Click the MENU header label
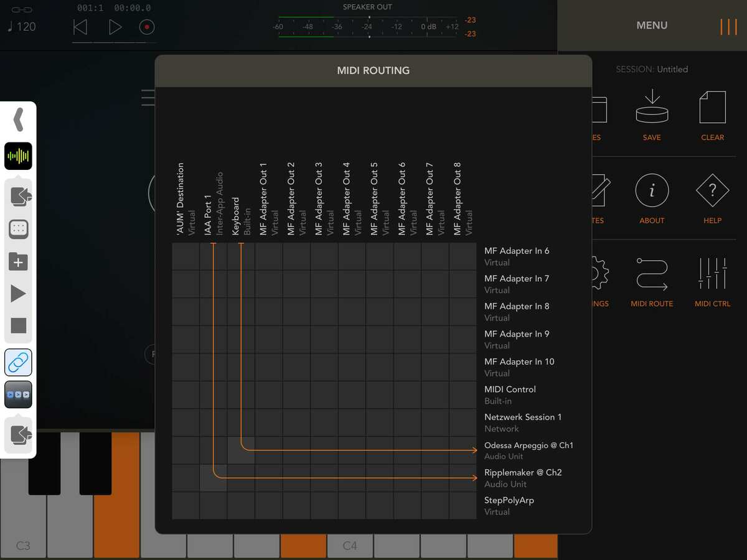Viewport: 747px width, 560px height. (652, 26)
